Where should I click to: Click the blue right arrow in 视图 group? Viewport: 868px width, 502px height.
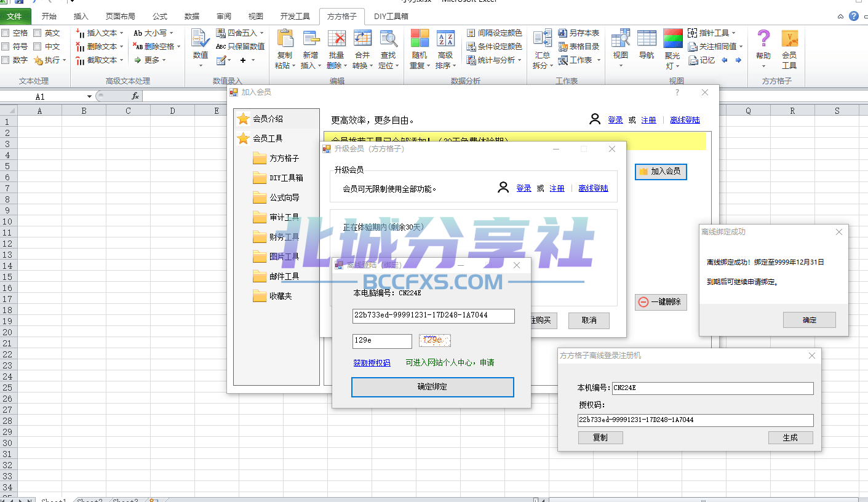pyautogui.click(x=738, y=60)
